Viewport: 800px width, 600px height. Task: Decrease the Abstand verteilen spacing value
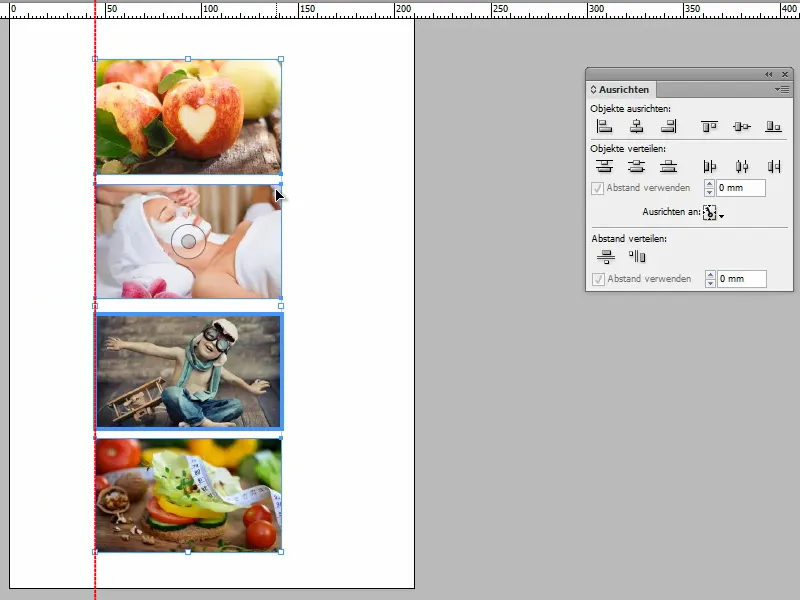[x=710, y=283]
